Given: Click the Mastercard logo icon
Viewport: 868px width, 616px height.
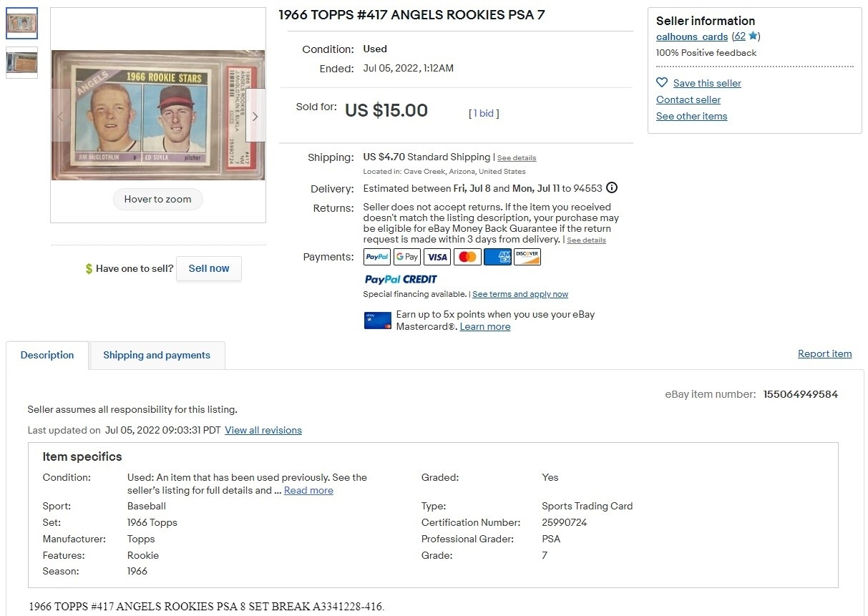Looking at the screenshot, I should [x=467, y=257].
